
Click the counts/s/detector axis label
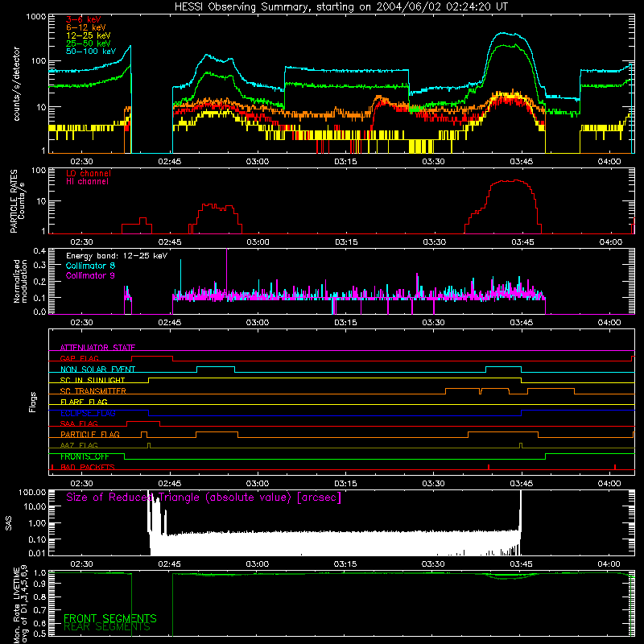point(16,84)
